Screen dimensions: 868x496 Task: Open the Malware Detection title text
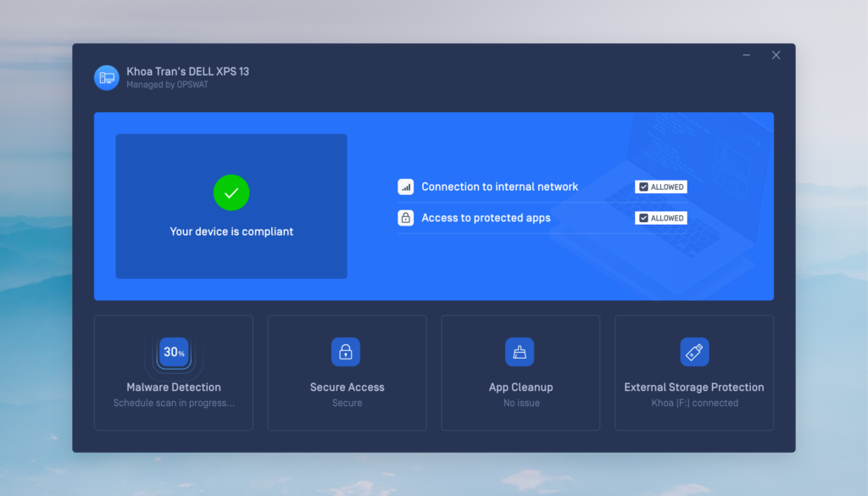click(174, 387)
